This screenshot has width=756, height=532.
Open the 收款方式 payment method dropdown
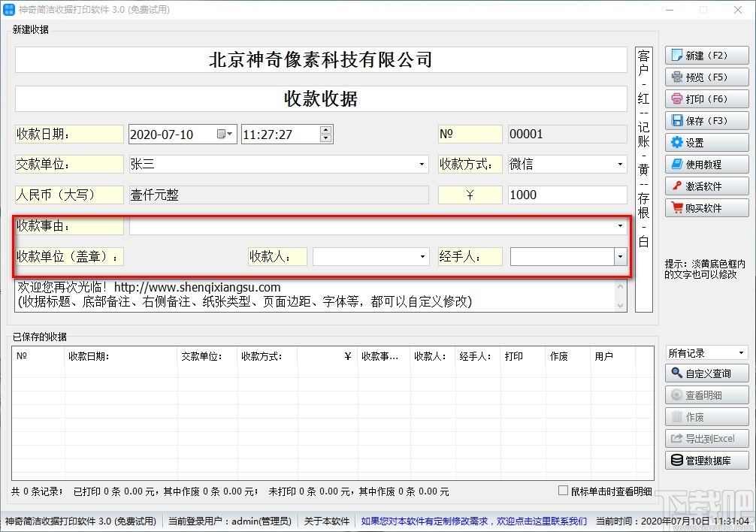621,164
